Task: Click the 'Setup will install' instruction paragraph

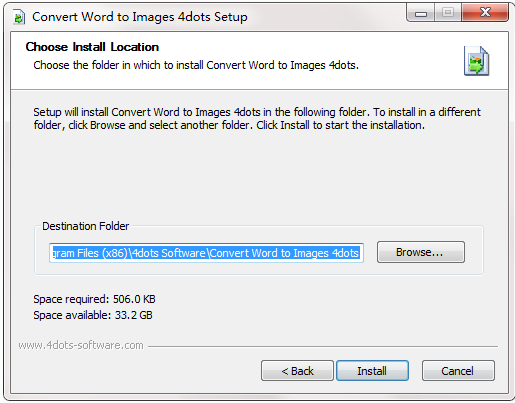Action: [x=257, y=118]
